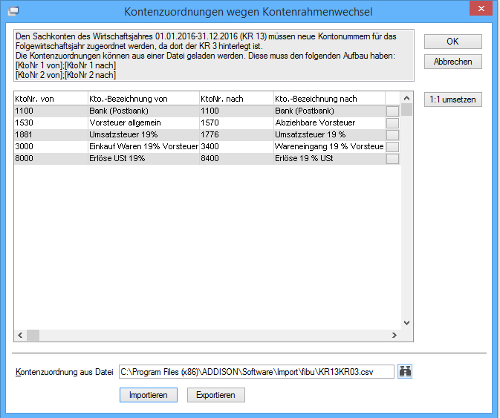
Task: Select the KtoNr. von cell 1881
Action: (x=51, y=135)
